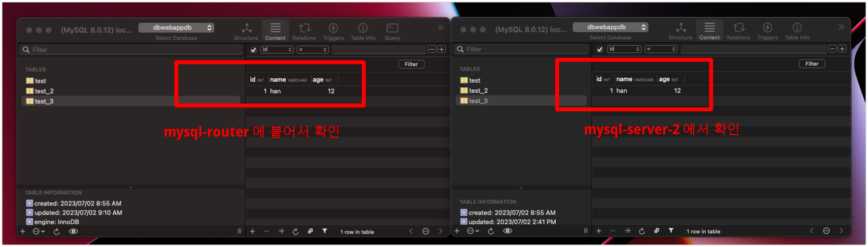Click filter value field in left window

pos(378,50)
